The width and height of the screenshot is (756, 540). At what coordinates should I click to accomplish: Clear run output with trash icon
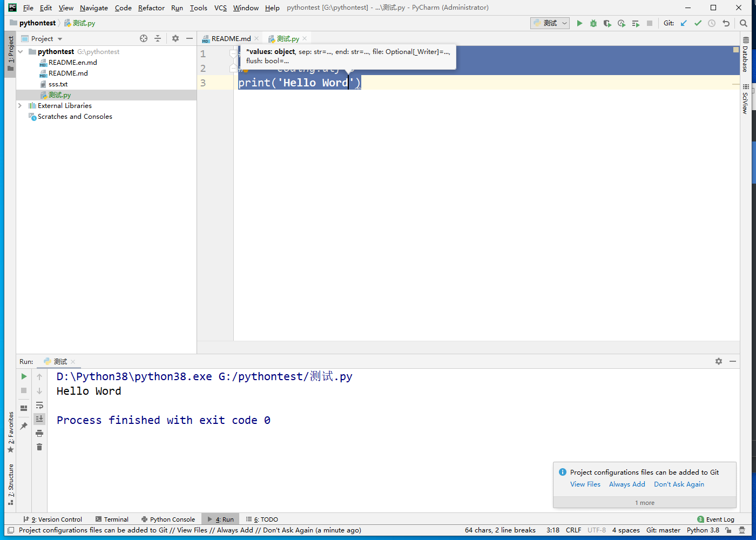(39, 447)
